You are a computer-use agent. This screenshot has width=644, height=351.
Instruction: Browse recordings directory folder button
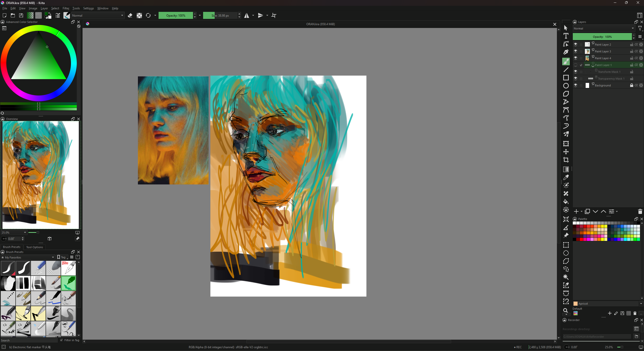636,336
